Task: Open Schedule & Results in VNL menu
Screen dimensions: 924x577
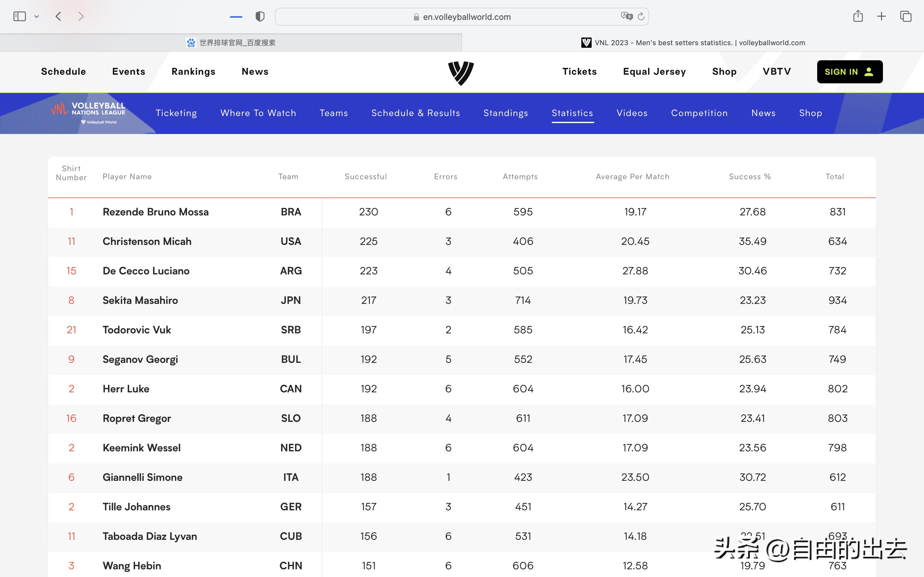Action: (415, 113)
